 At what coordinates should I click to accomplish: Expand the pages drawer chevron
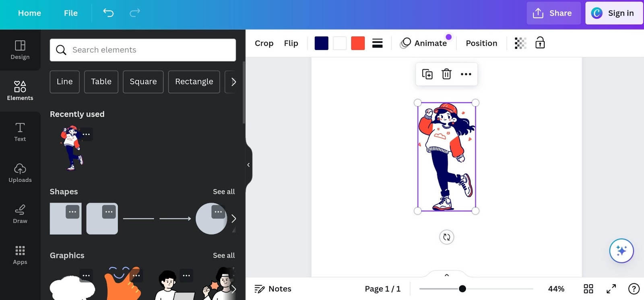click(x=447, y=275)
